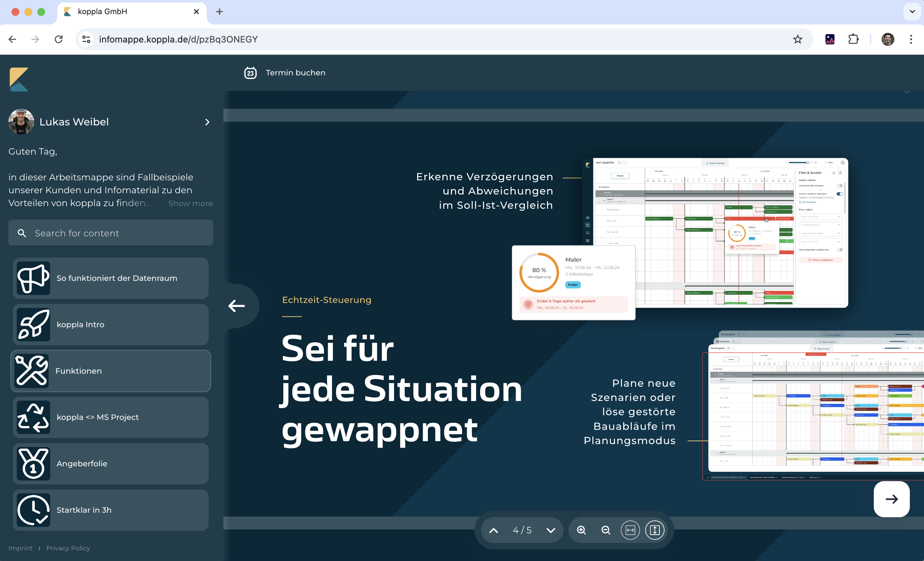Open the site information icon in address bar

(x=86, y=39)
